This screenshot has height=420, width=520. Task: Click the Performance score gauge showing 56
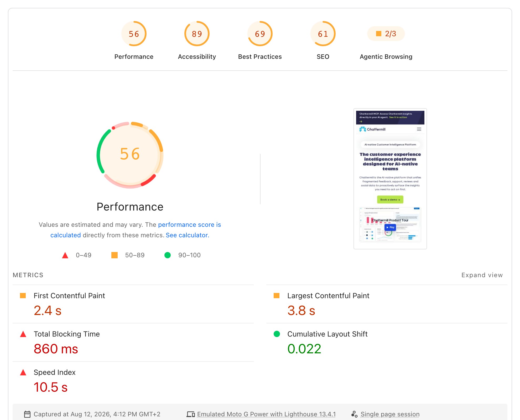pos(134,34)
